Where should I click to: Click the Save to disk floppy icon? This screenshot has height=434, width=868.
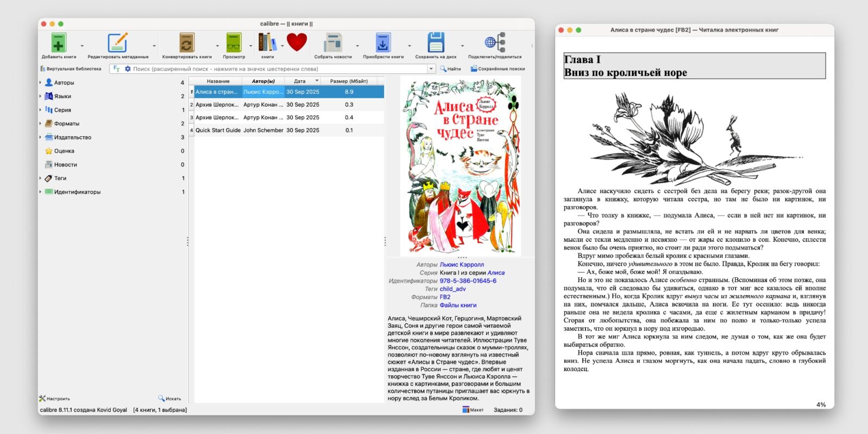click(x=436, y=43)
